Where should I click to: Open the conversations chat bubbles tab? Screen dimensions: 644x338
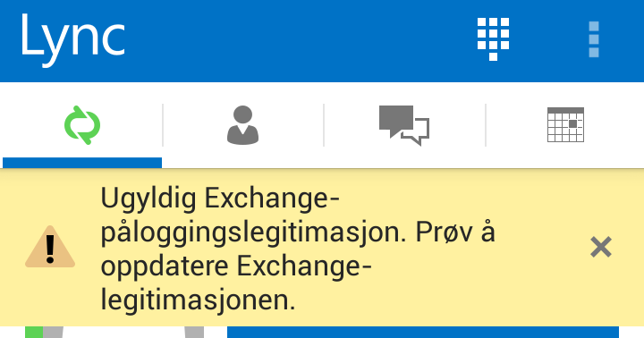coord(404,125)
